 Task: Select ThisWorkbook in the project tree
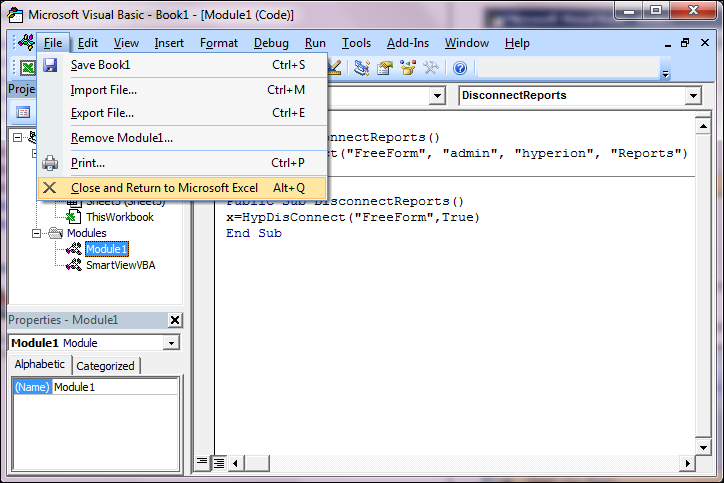tap(120, 217)
